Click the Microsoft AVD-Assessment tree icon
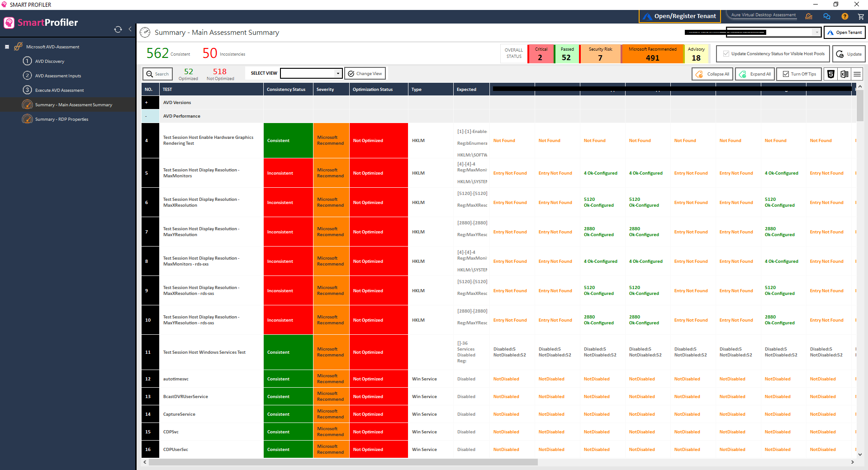Viewport: 868px width, 470px height. (18, 46)
